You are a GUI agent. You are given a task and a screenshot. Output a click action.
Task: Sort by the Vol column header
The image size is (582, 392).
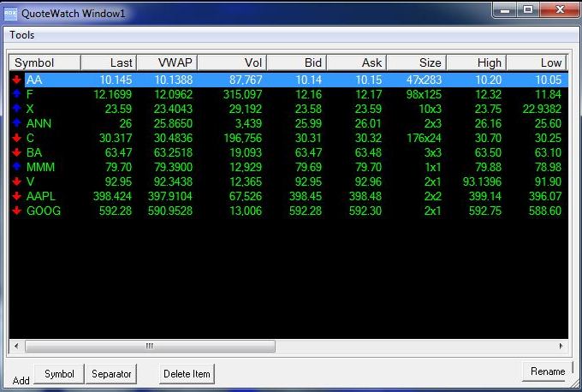tap(232, 62)
